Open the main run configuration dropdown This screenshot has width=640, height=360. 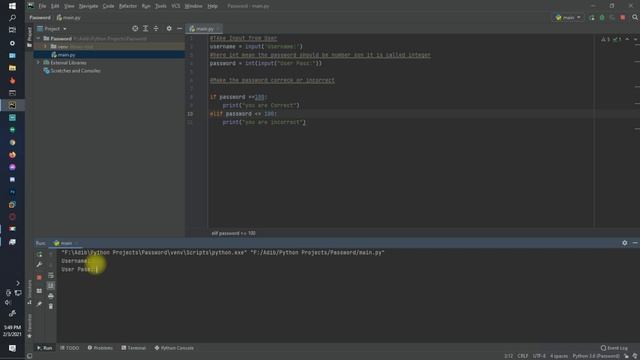point(568,18)
